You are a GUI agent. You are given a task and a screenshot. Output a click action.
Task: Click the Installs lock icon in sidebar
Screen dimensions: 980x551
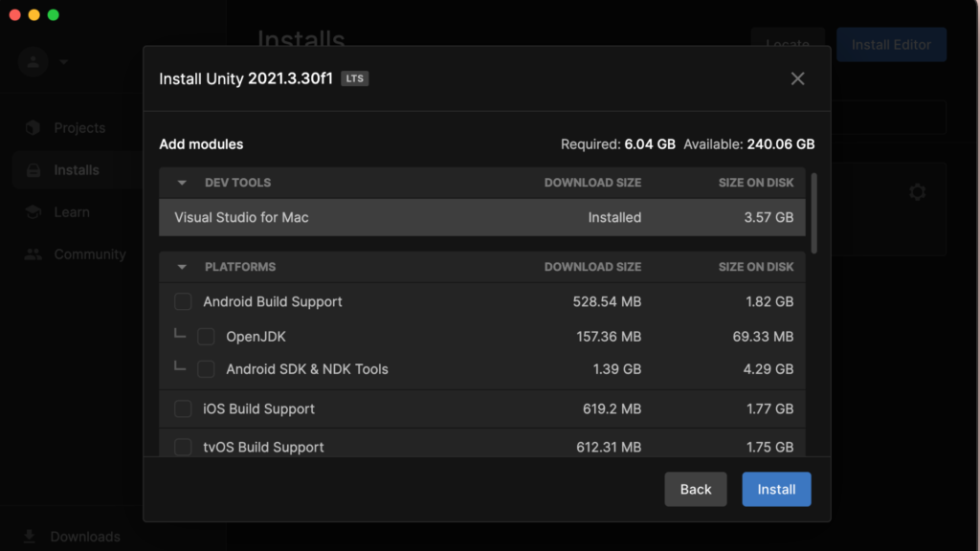pyautogui.click(x=33, y=170)
